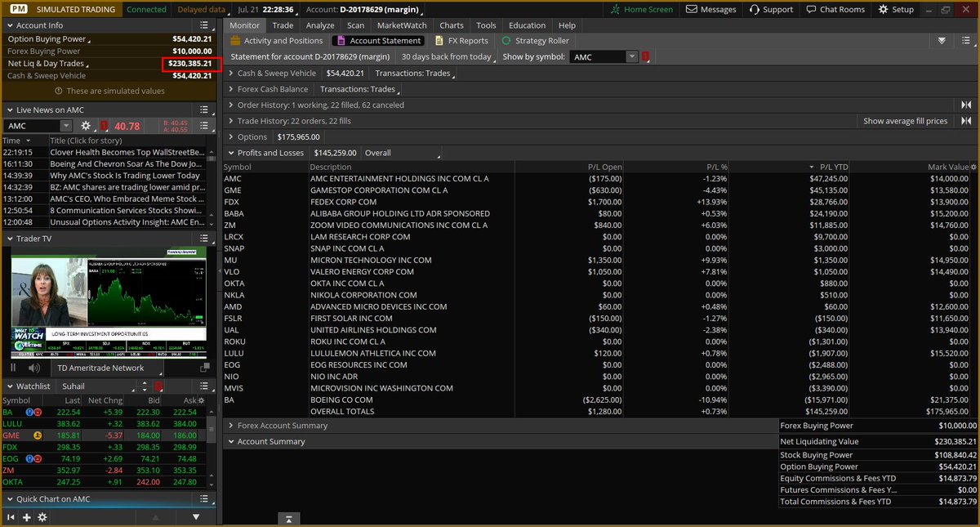Open the Support menu
This screenshot has height=527, width=980.
tap(769, 9)
